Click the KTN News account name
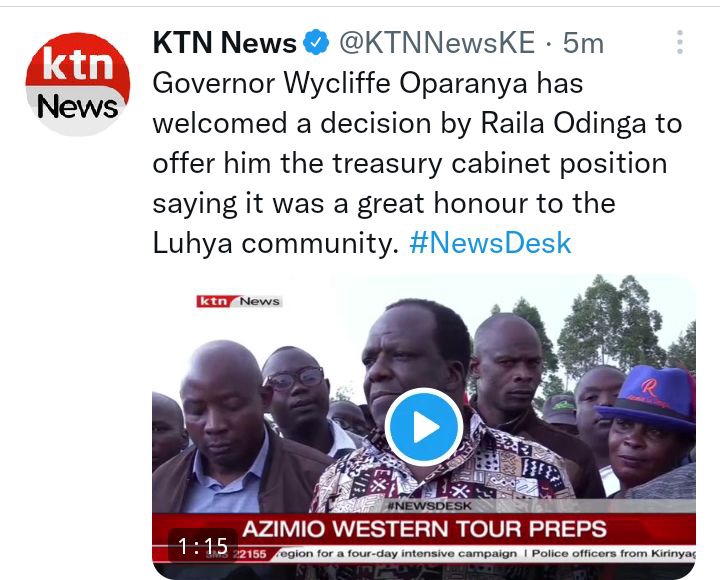Screen dimensions: 720x580 [225, 43]
